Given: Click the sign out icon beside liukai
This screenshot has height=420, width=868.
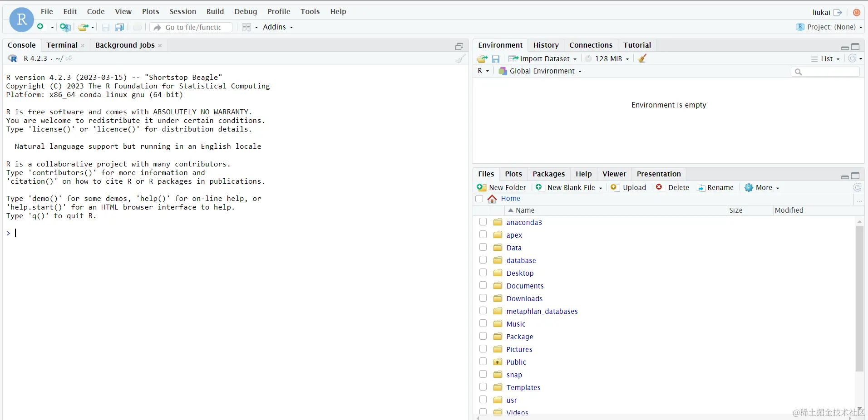Looking at the screenshot, I should 838,13.
